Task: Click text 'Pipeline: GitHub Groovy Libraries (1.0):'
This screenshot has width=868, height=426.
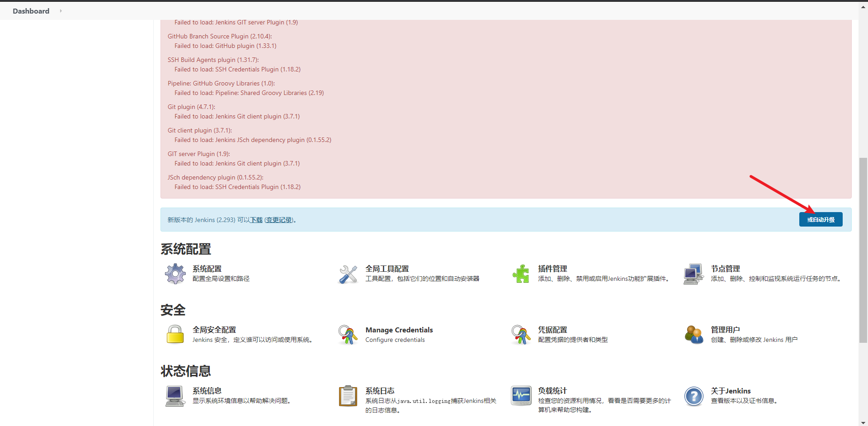Action: coord(221,83)
